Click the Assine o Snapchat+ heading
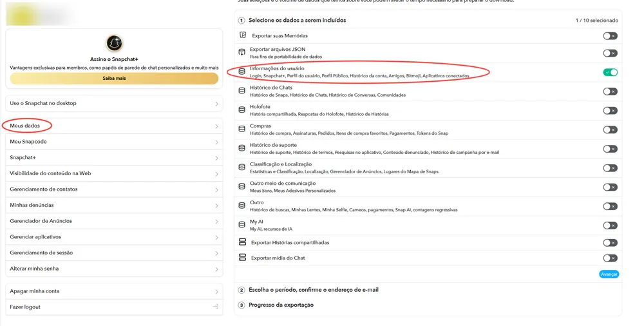This screenshot has height=326, width=644. point(114,59)
